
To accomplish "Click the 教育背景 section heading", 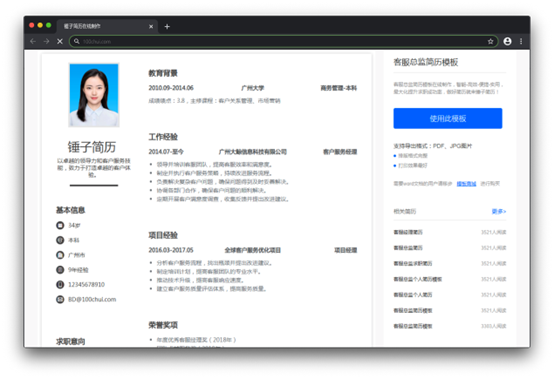I will tap(163, 73).
